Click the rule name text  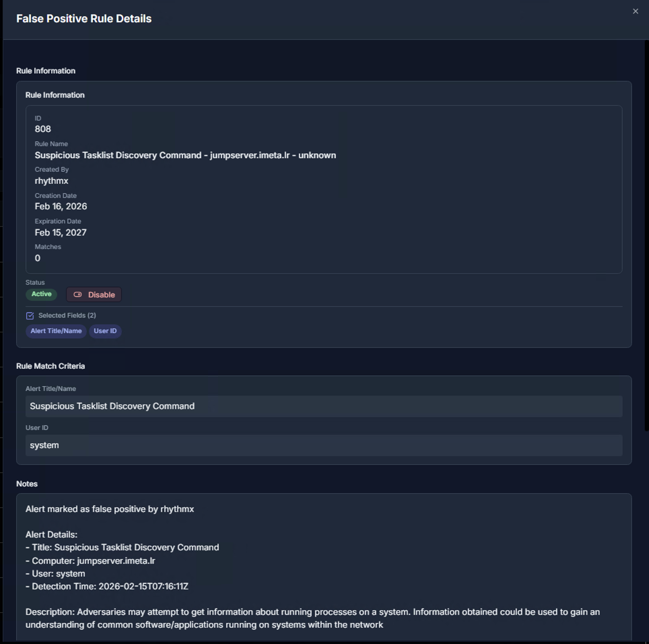point(185,155)
